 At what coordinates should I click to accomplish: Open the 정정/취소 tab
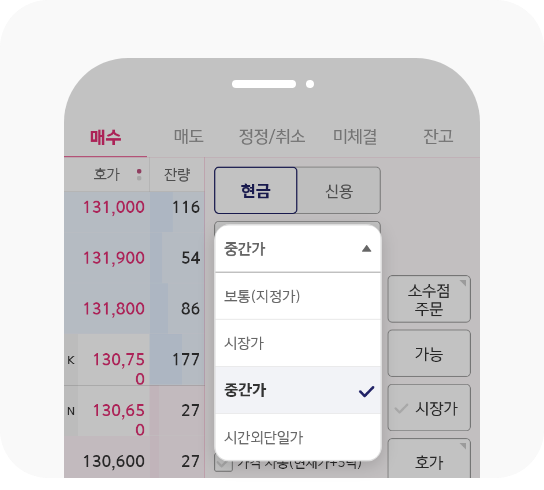pyautogui.click(x=272, y=136)
